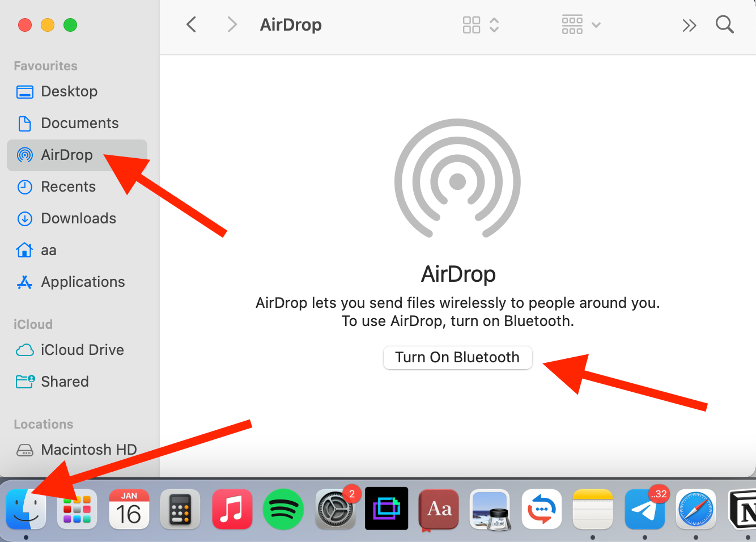Open Documents in the sidebar

pos(77,123)
